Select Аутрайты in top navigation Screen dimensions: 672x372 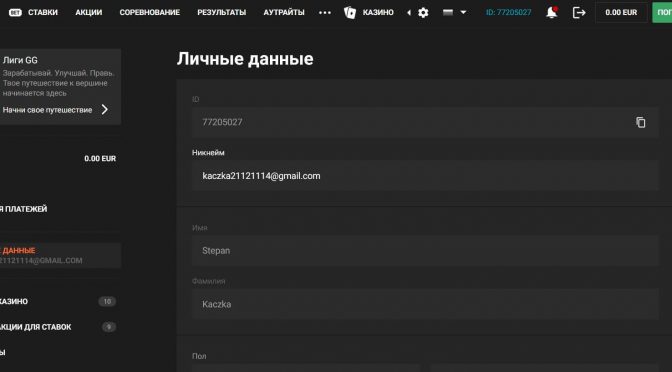(x=284, y=12)
